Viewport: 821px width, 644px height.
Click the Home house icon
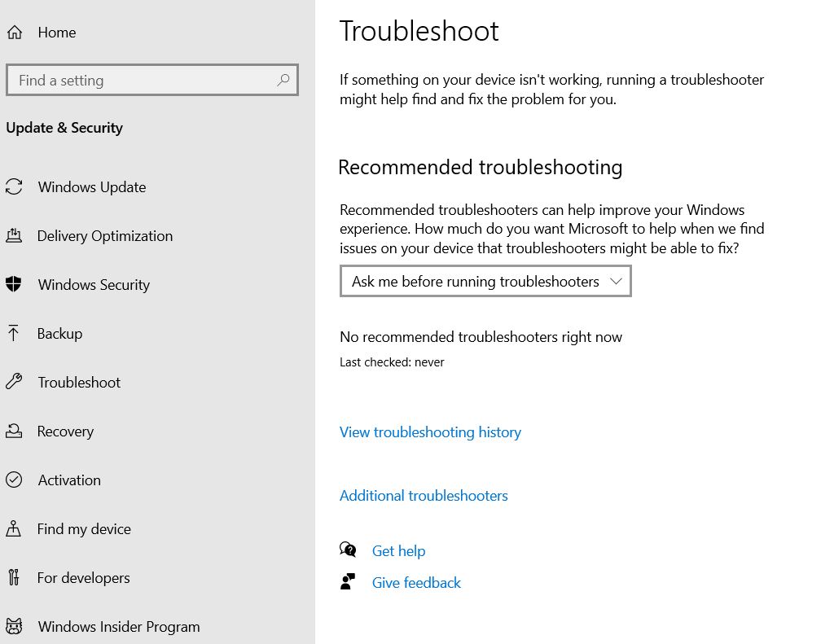pos(15,33)
